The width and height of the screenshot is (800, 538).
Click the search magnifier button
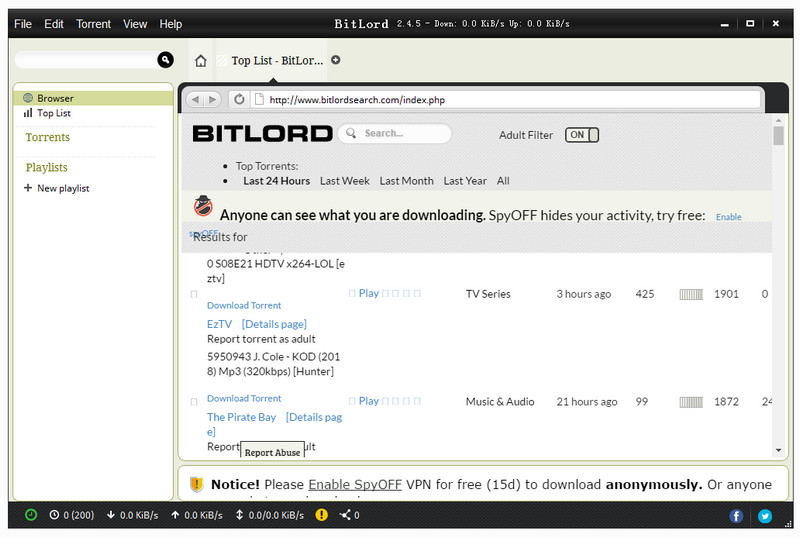click(165, 60)
